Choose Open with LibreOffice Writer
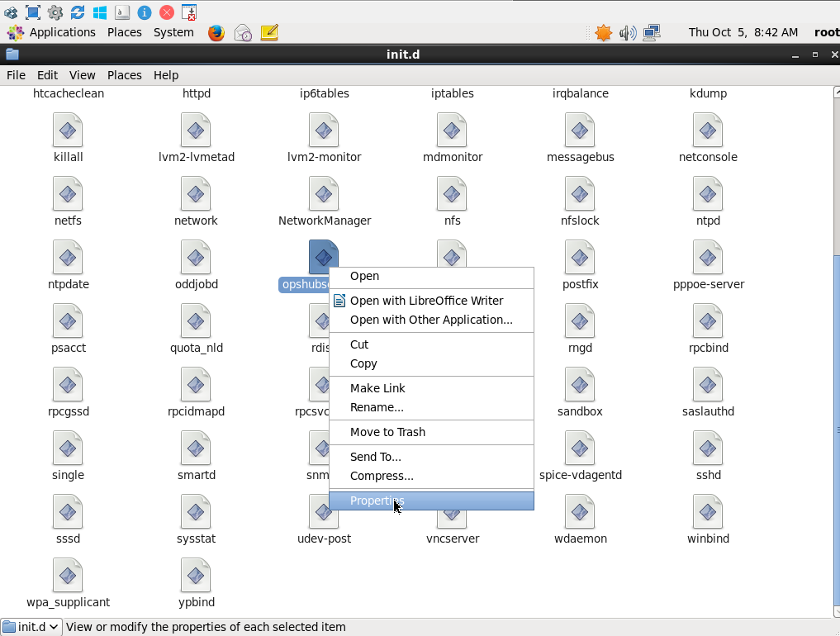The image size is (840, 636). pyautogui.click(x=426, y=301)
